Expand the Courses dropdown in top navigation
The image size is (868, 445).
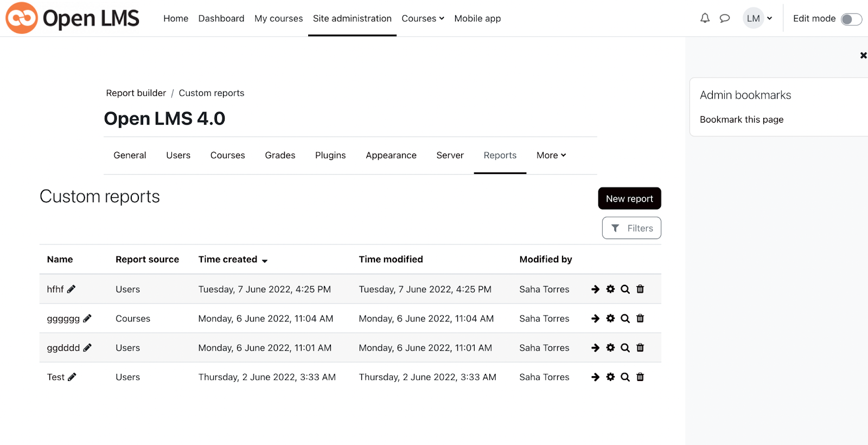pyautogui.click(x=423, y=18)
